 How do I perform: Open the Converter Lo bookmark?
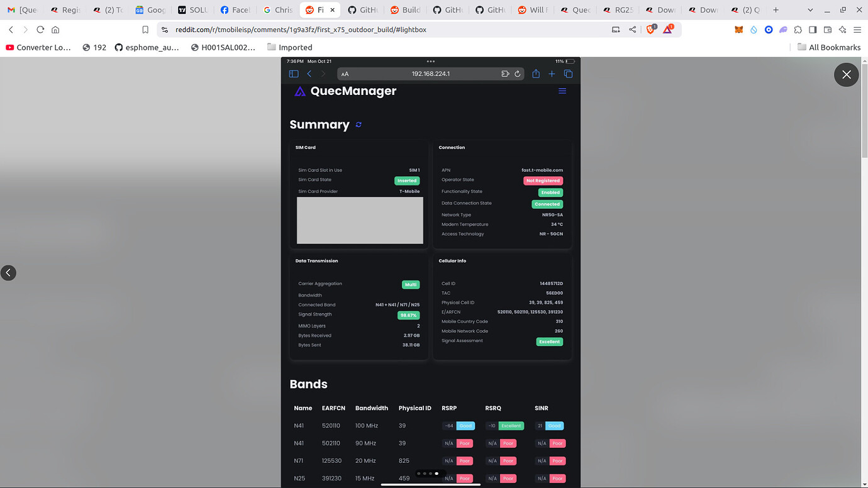tap(38, 47)
